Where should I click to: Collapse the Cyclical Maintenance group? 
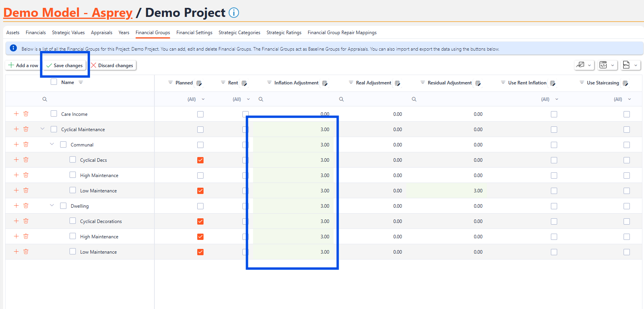(42, 129)
